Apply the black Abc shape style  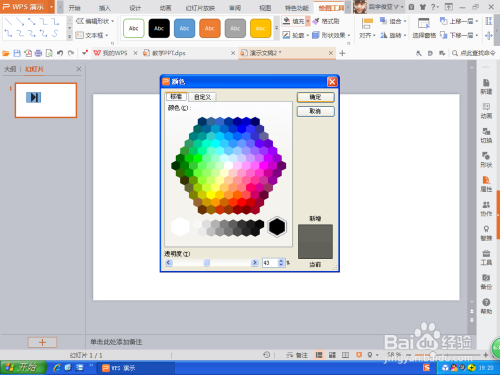[159, 28]
